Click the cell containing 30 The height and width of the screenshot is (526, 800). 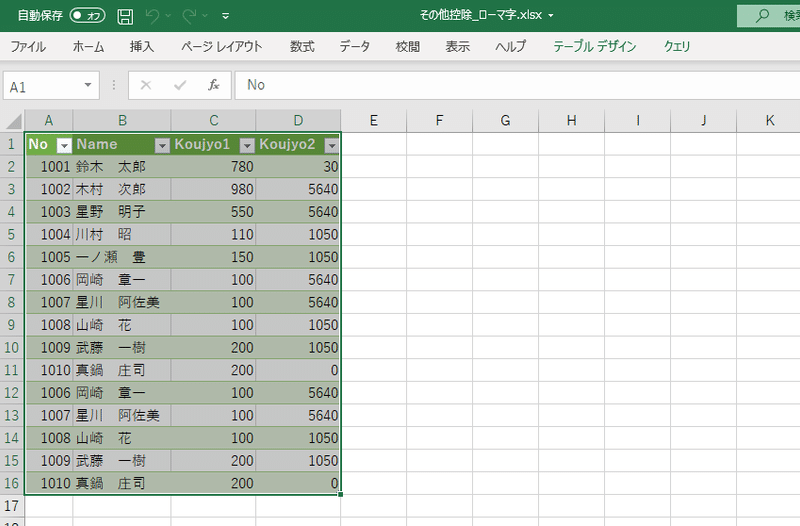point(298,167)
